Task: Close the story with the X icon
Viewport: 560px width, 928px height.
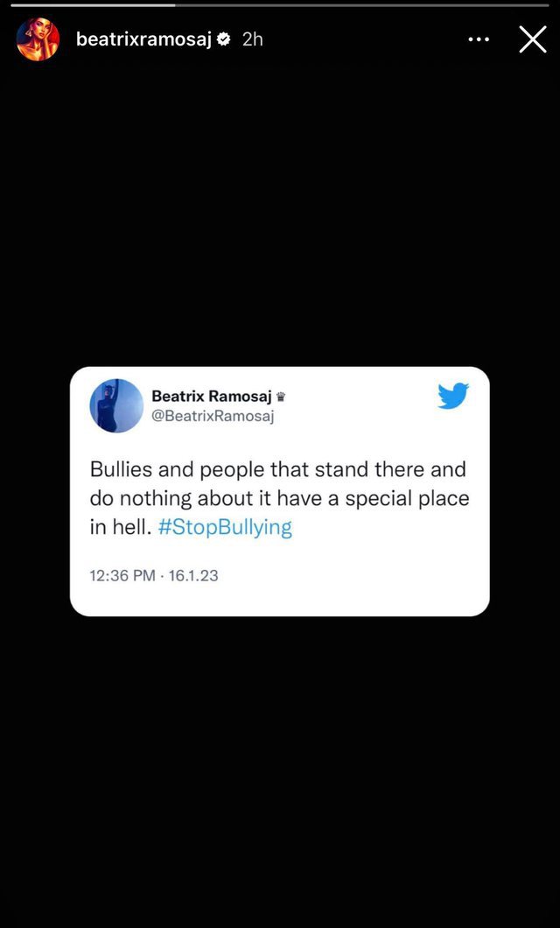Action: 532,39
